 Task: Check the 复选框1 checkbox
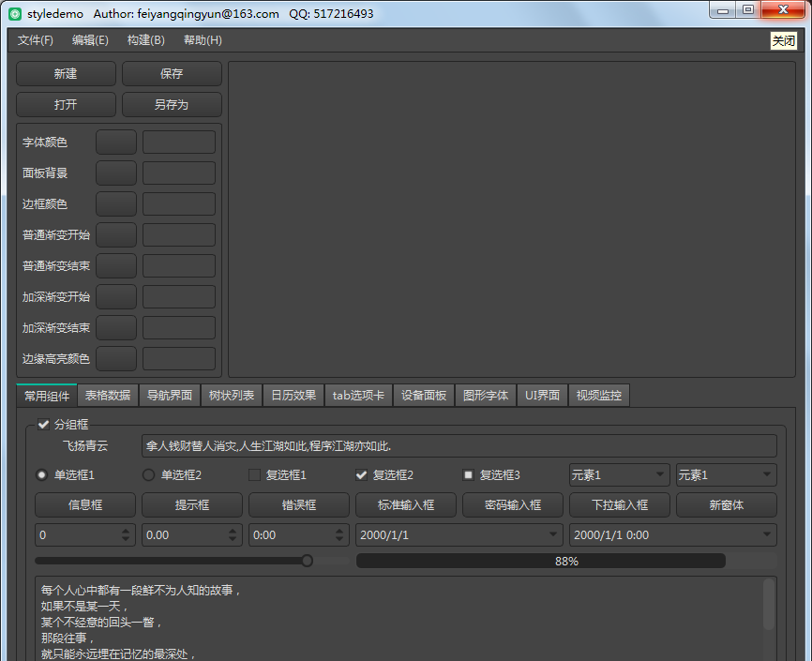tap(255, 475)
